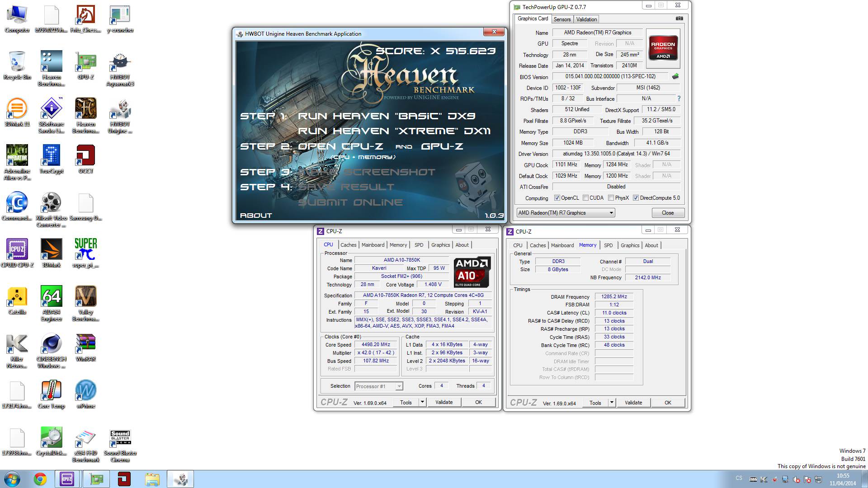Toggle the PhysX checkbox in GPU-Z
This screenshot has height=488, width=868.
pos(611,198)
